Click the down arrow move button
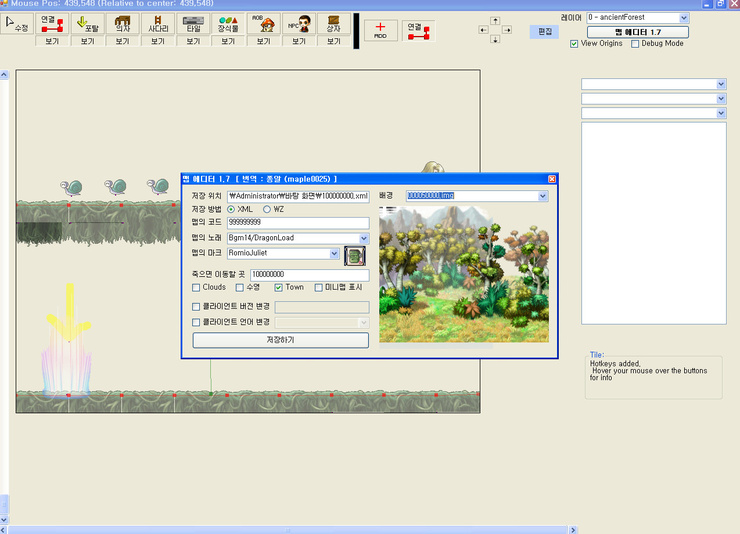Image resolution: width=740 pixels, height=534 pixels. coord(495,40)
